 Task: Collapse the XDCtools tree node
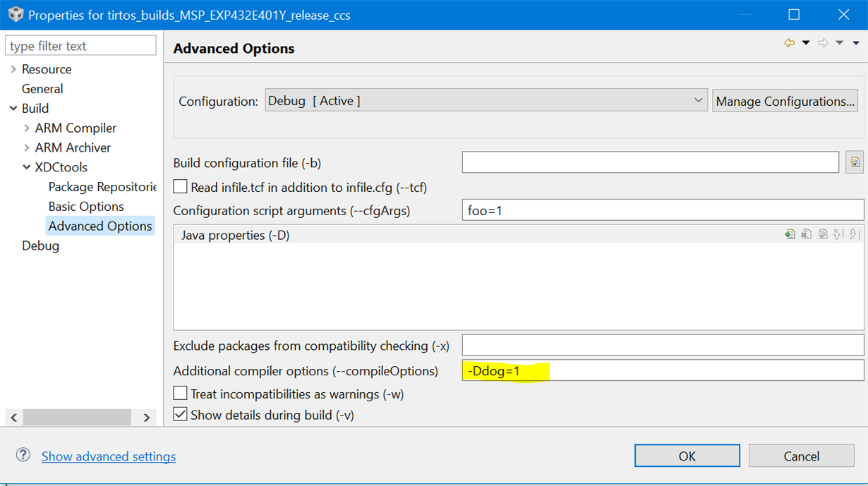tap(27, 167)
